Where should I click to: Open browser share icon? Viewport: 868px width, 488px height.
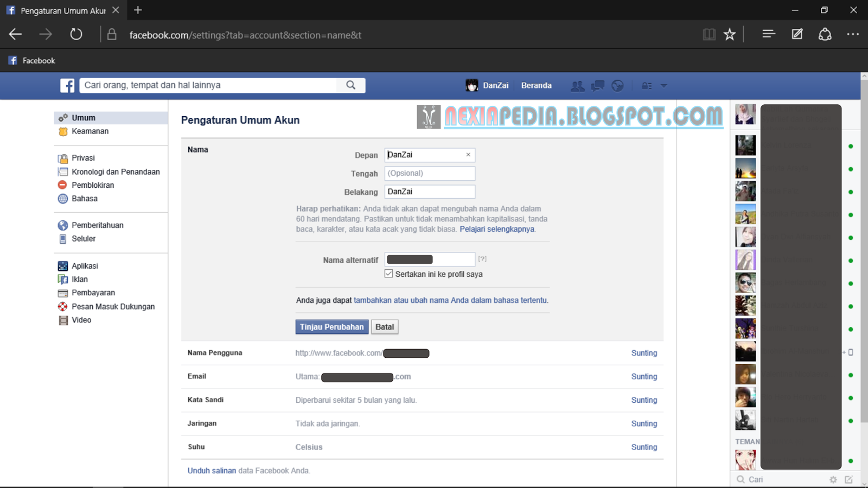point(825,34)
